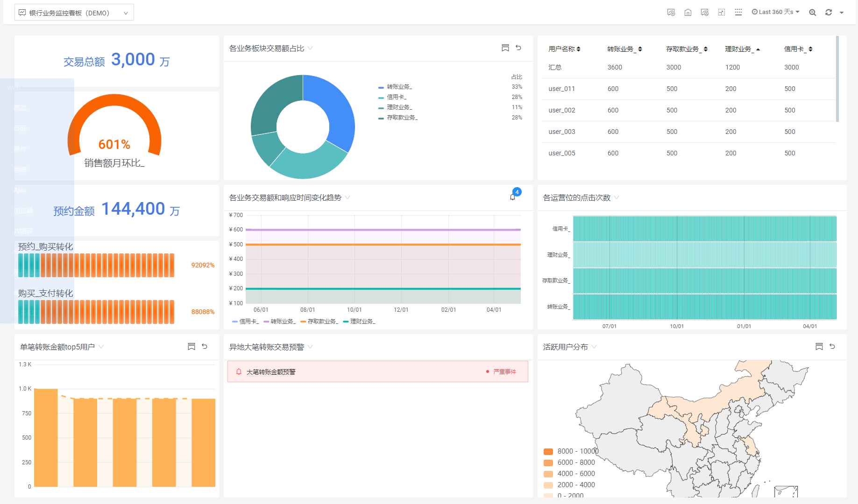Click the zoom out time range magnifier
This screenshot has width=858, height=504.
pyautogui.click(x=812, y=13)
